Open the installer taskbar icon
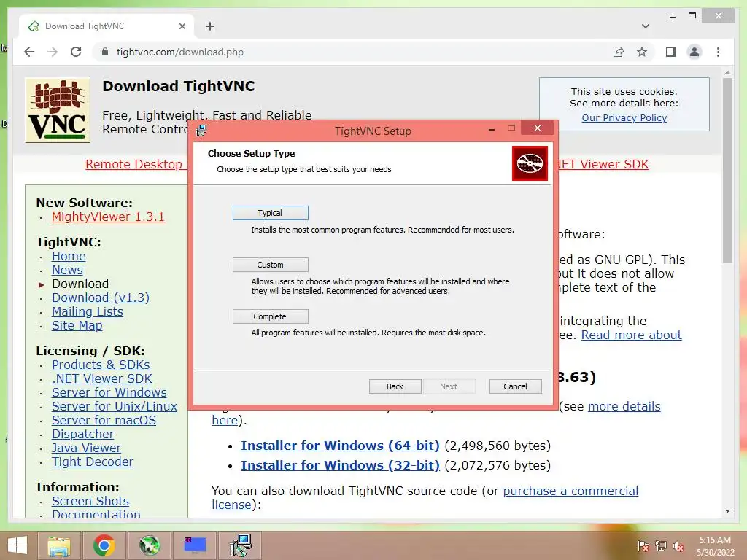Screen dimensions: 747x560 click(240, 545)
